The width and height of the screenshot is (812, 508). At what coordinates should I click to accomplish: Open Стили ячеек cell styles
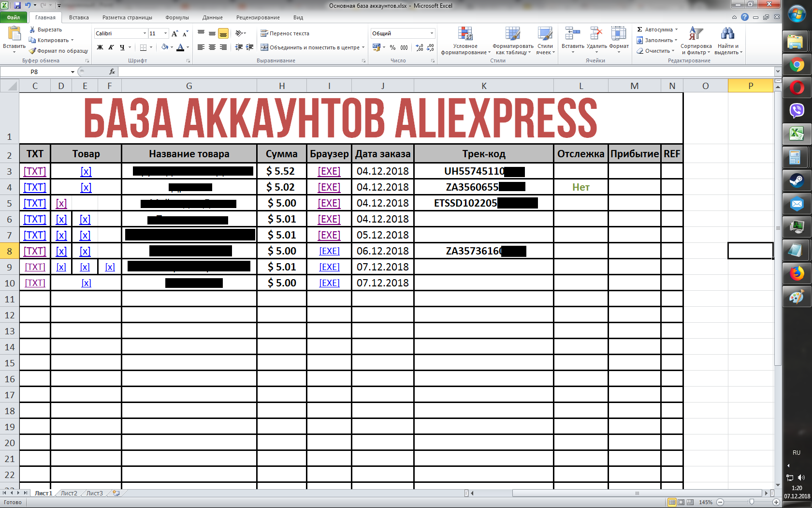point(545,41)
